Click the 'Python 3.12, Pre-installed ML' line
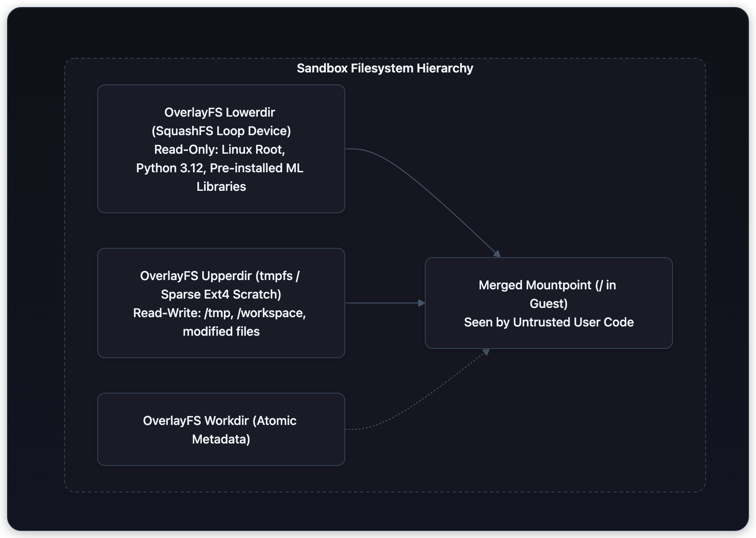Image resolution: width=756 pixels, height=538 pixels. (219, 168)
